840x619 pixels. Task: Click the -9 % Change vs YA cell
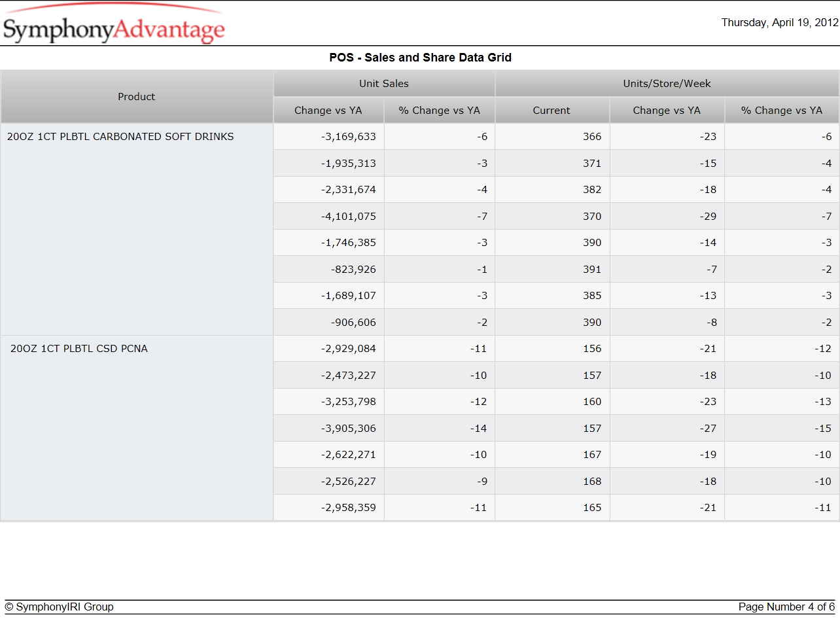[440, 482]
